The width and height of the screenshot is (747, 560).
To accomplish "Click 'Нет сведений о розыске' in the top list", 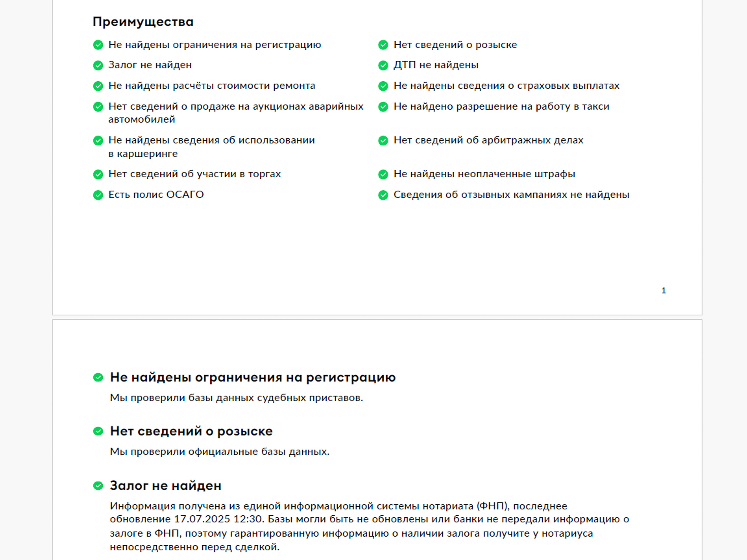I will point(455,45).
